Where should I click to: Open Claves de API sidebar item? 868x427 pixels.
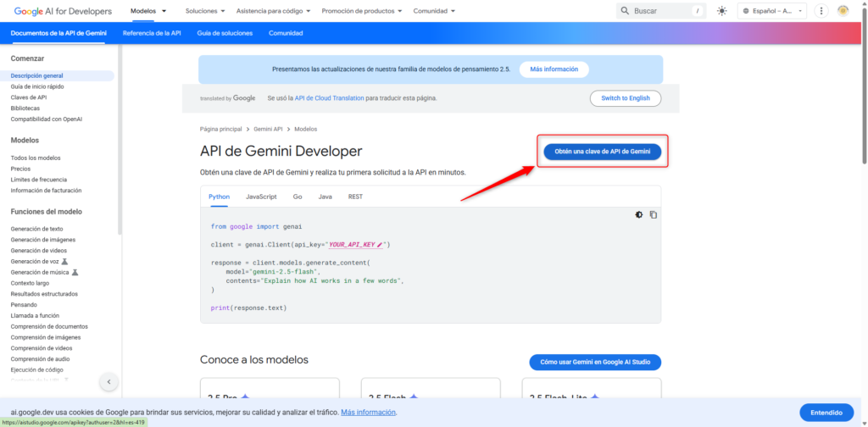pos(29,97)
